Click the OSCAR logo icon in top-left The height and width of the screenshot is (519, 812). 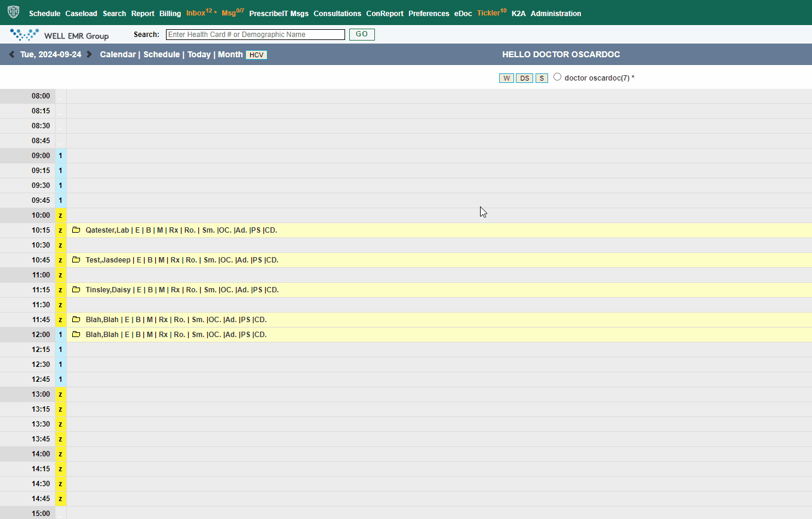(13, 13)
